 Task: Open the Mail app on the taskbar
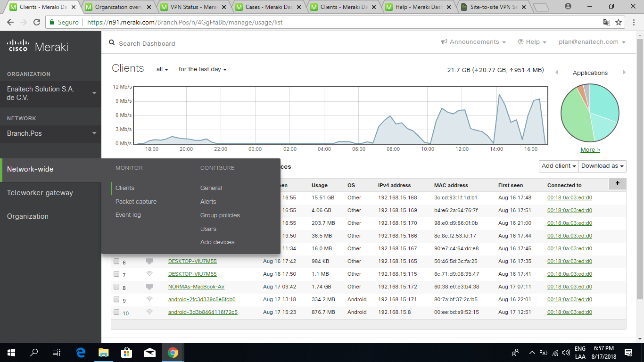pos(149,353)
